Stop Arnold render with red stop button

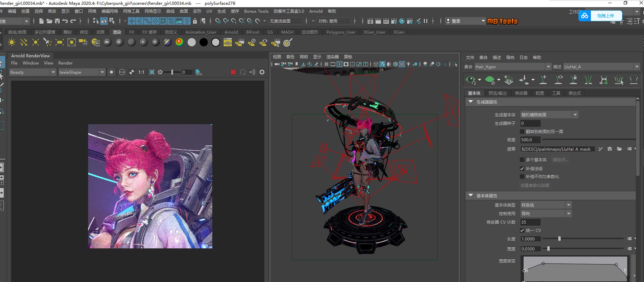pyautogui.click(x=233, y=72)
